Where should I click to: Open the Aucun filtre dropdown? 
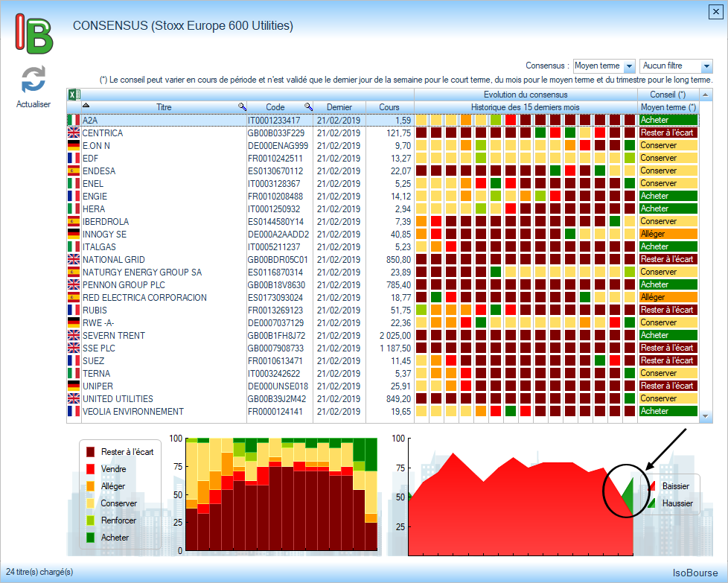(x=706, y=66)
